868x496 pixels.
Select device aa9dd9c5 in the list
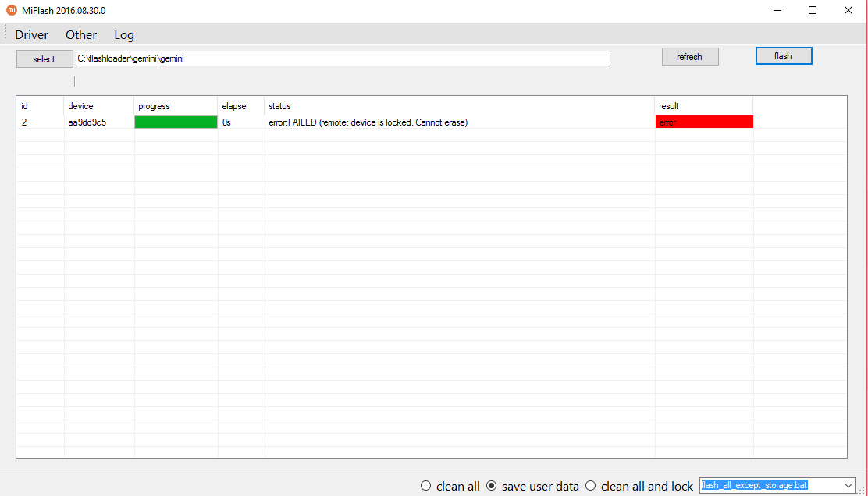click(87, 122)
